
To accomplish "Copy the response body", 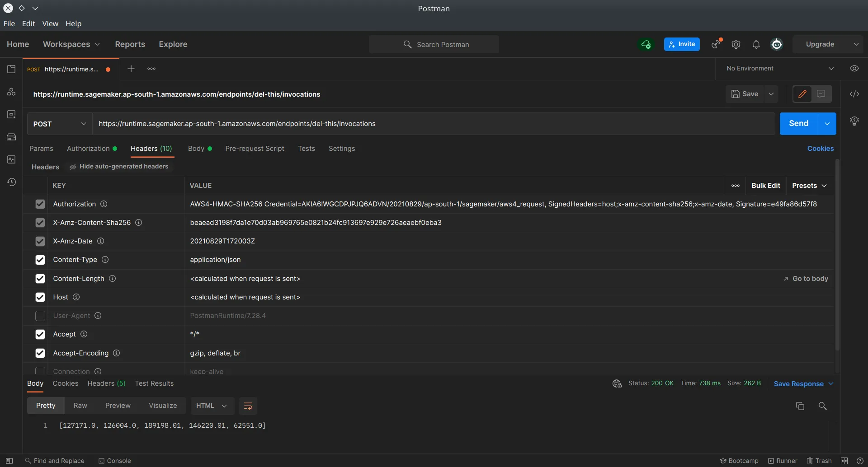I will 800,406.
